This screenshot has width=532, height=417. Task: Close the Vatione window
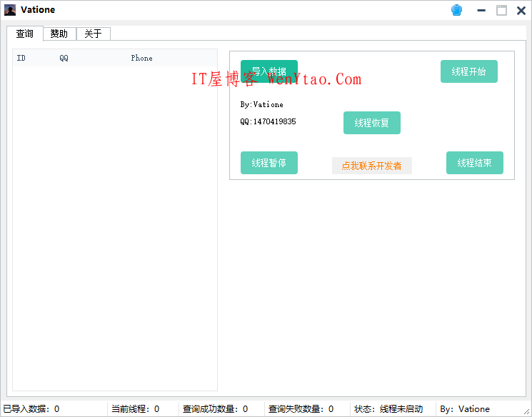(521, 11)
